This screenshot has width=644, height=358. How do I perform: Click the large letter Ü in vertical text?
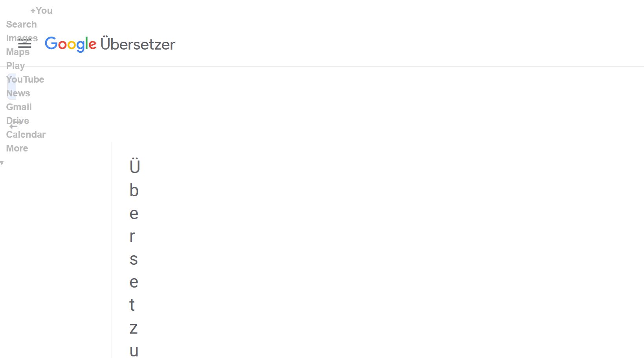pyautogui.click(x=134, y=166)
